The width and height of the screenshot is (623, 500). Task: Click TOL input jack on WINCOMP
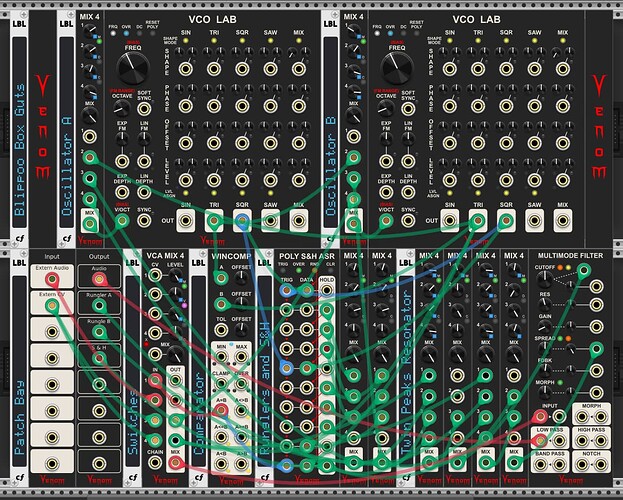[221, 329]
